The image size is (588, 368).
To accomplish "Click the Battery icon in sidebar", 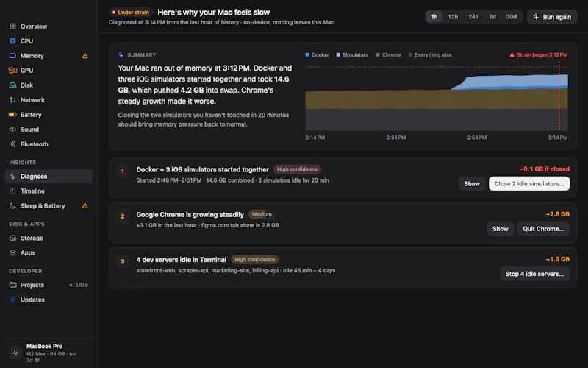I will point(12,115).
